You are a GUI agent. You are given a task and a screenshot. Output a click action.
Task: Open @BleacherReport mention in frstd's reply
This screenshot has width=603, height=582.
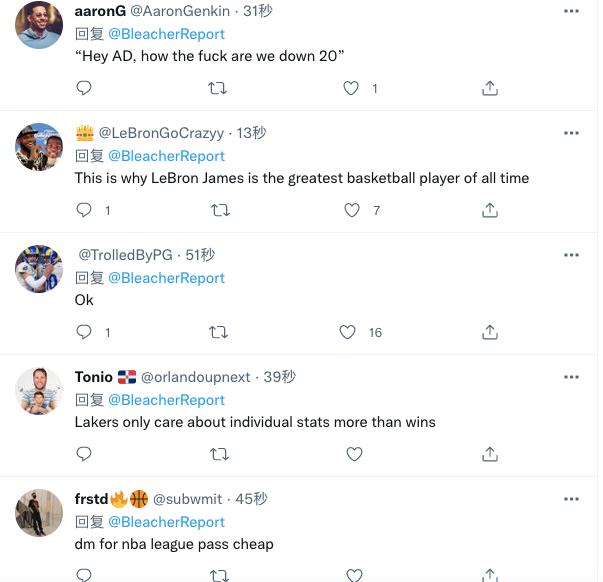[x=166, y=522]
